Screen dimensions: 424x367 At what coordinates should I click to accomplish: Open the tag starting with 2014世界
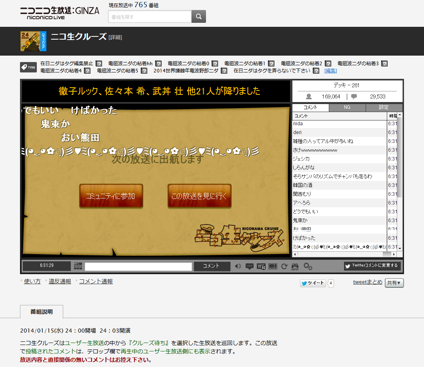click(x=186, y=71)
